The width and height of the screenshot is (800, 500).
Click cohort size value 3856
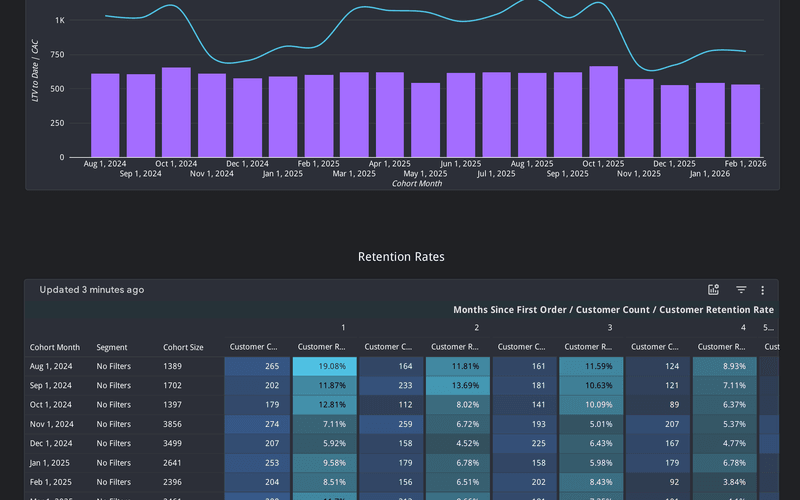(x=173, y=424)
